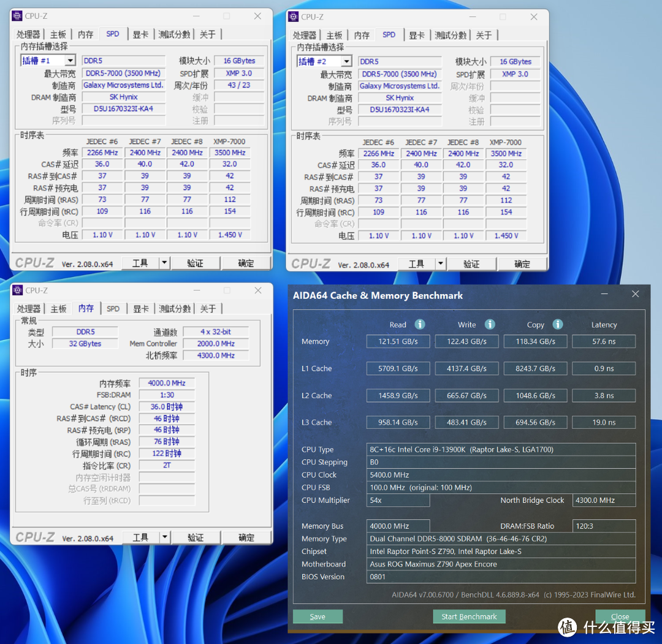Switch to 测试分数 tab in slot #2 window

[451, 36]
